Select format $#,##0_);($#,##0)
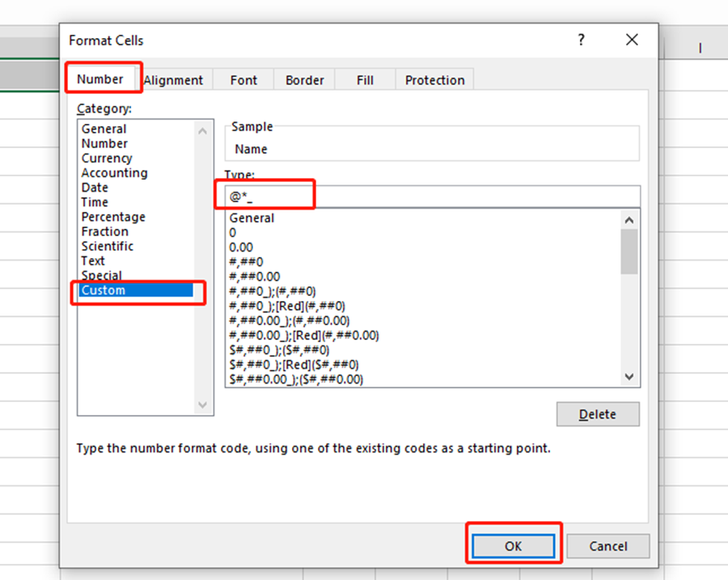This screenshot has height=580, width=728. tap(279, 350)
